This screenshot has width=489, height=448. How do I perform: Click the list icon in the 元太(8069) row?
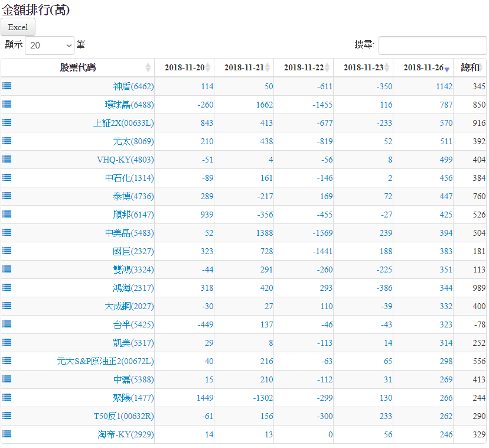point(6,141)
